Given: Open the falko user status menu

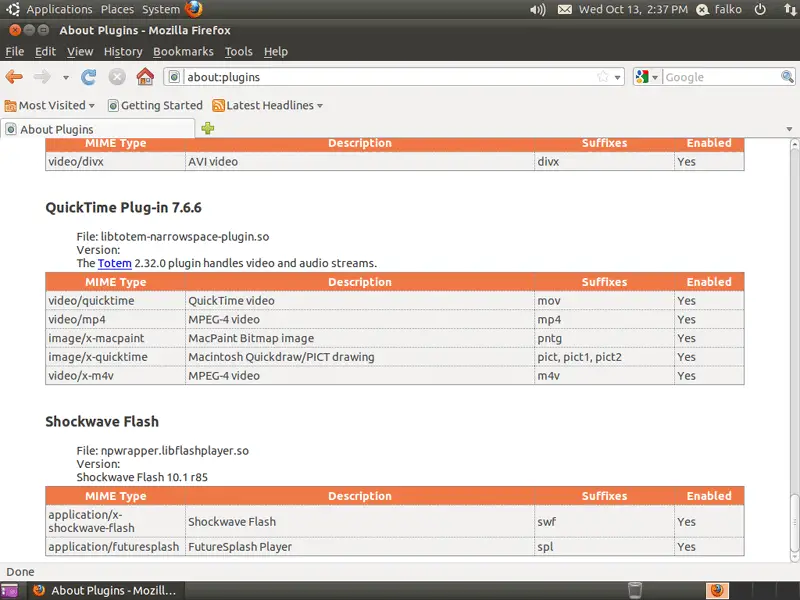Looking at the screenshot, I should tap(719, 9).
